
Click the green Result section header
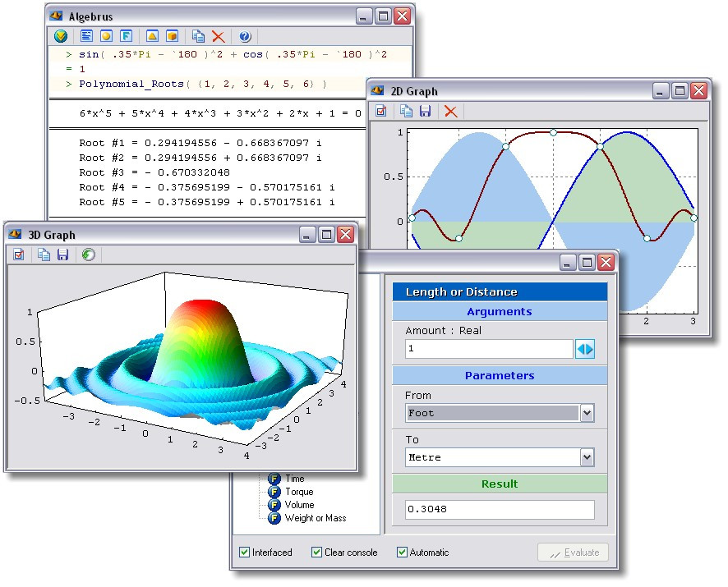pyautogui.click(x=500, y=484)
